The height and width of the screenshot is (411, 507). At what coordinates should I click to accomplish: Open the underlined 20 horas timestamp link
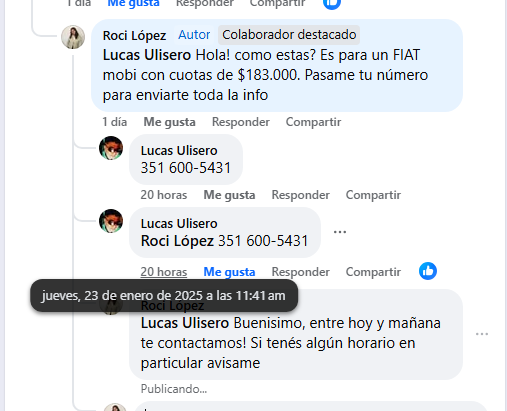coord(164,272)
